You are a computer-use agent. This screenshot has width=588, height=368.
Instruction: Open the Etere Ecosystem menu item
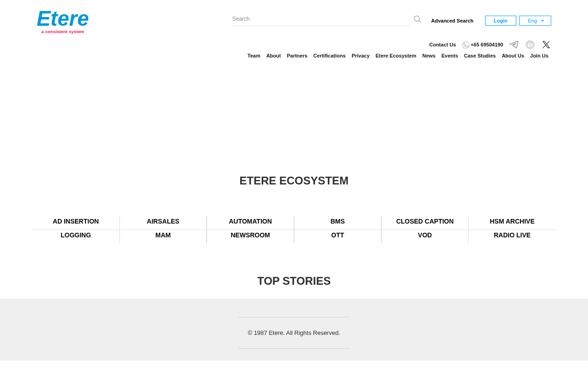pyautogui.click(x=396, y=56)
